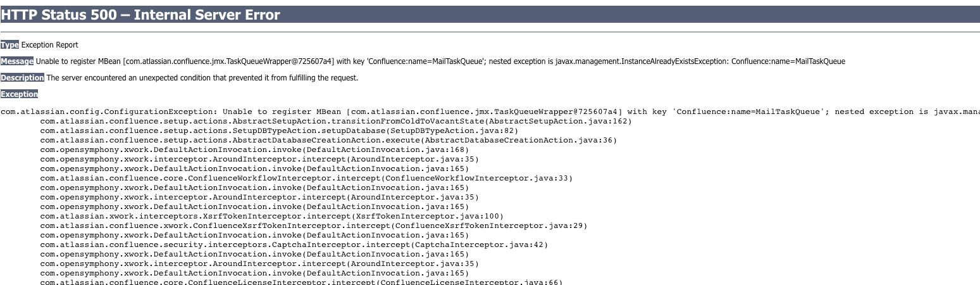The image size is (980, 285).
Task: Click the AbstractDatabaseCreationAction.execute trace line
Action: [x=328, y=140]
